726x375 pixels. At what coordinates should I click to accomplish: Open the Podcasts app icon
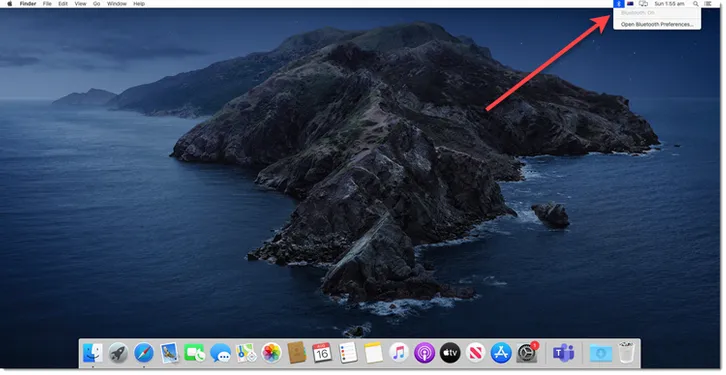(x=424, y=353)
